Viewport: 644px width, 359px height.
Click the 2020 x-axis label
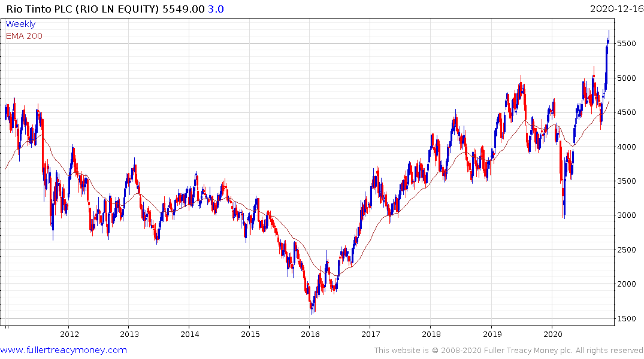(x=552, y=334)
